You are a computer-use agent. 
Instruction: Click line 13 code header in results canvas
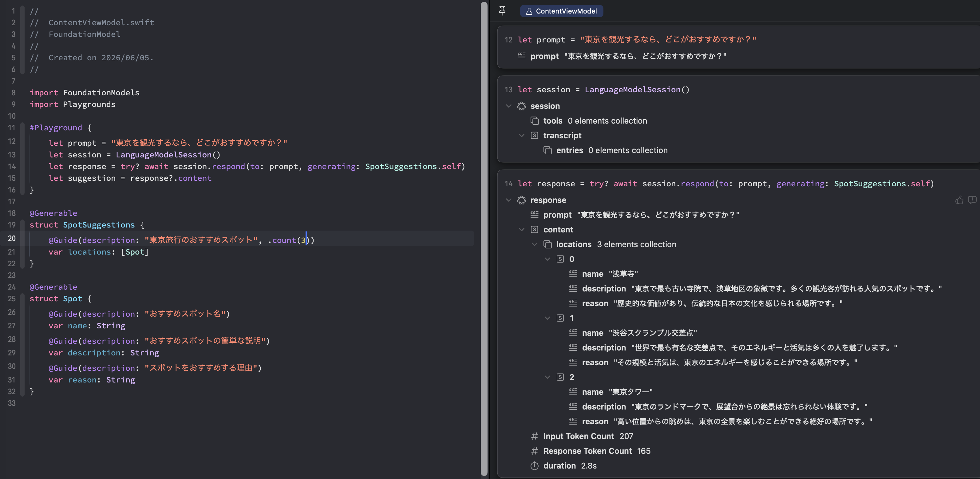pyautogui.click(x=604, y=90)
